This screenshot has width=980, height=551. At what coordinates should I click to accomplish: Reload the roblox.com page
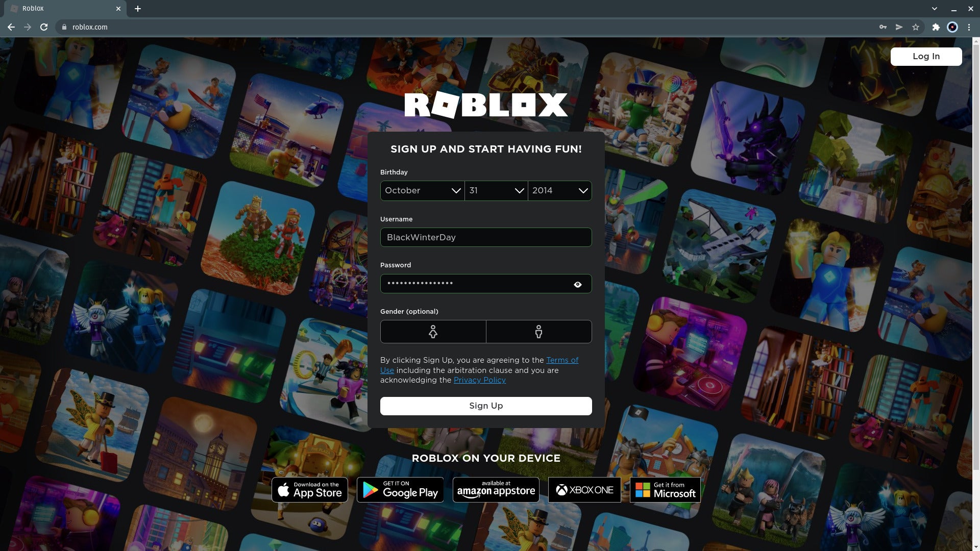tap(44, 27)
